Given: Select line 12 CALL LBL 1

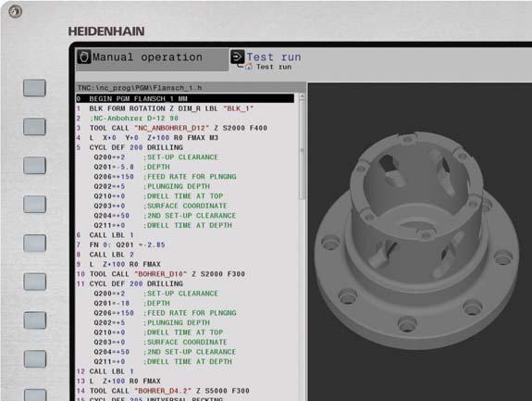Looking at the screenshot, I should [x=105, y=371].
